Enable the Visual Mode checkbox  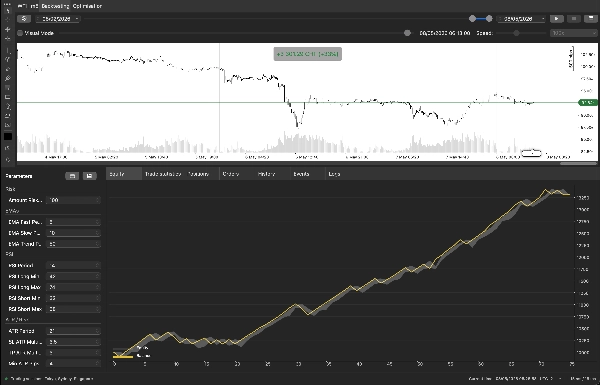pos(20,33)
